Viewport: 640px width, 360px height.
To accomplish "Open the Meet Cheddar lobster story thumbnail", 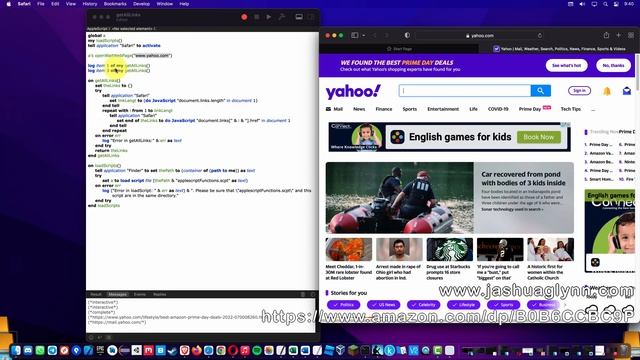I will pyautogui.click(x=349, y=249).
